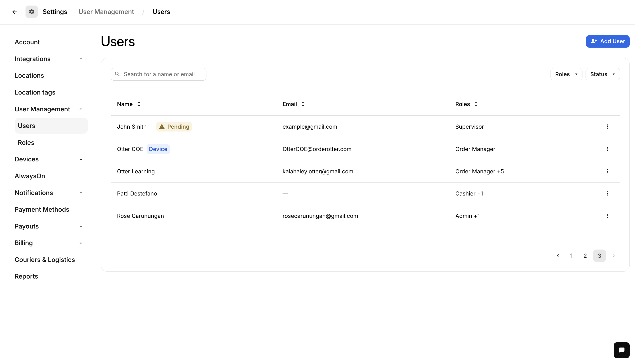Click the search magnifier in the search bar
The width and height of the screenshot is (635, 364).
118,74
